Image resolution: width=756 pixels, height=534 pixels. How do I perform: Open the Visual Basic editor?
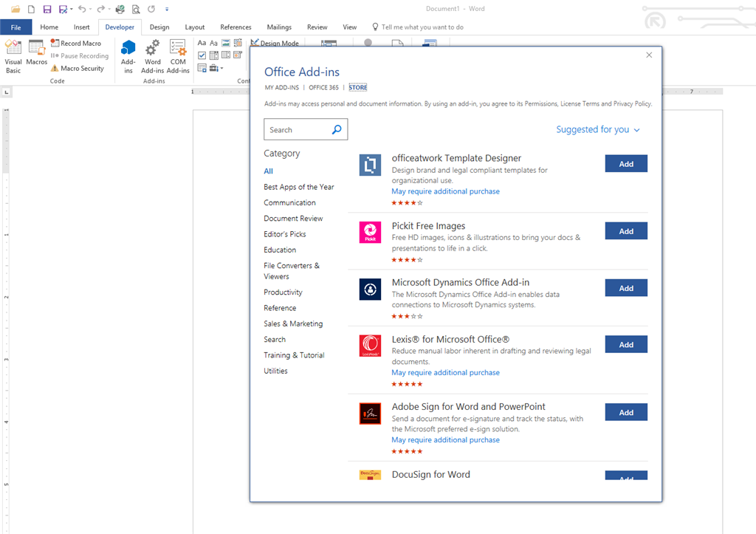pos(13,56)
